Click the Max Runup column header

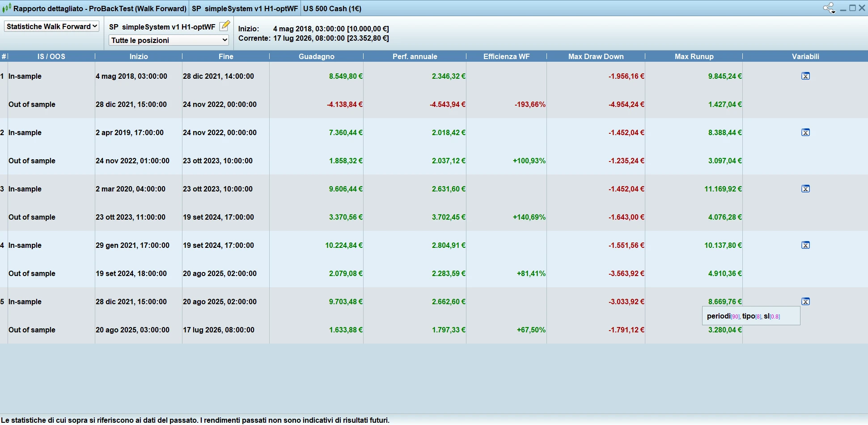point(694,56)
